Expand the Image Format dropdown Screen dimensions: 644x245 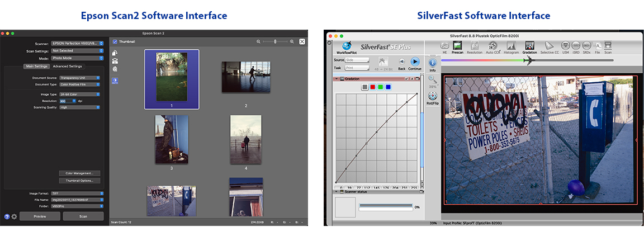78,194
